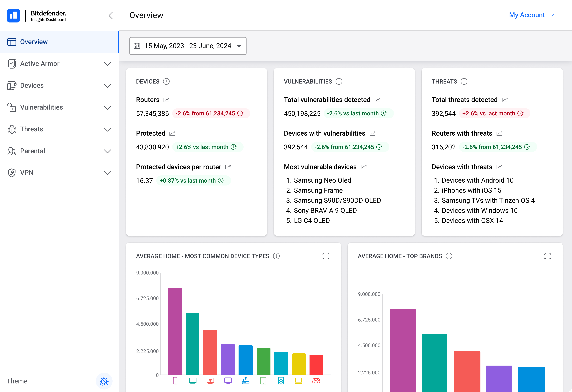Click 'Sony BRAVIA 9 QLED' list item

(325, 211)
